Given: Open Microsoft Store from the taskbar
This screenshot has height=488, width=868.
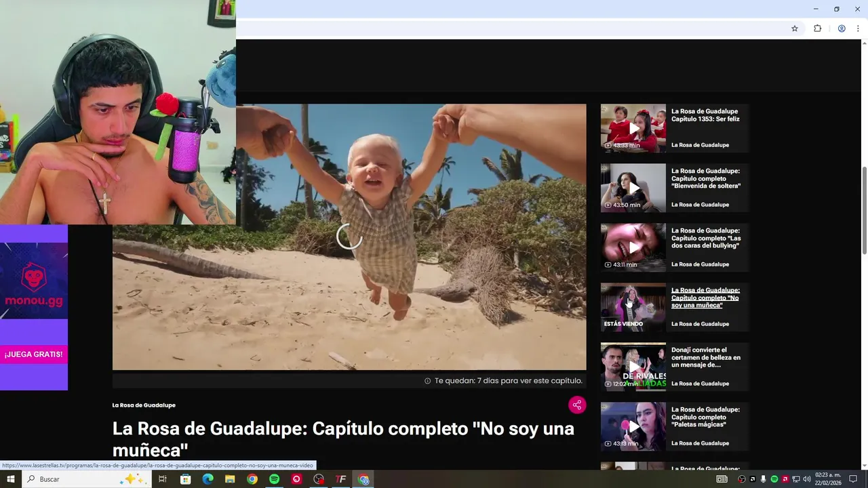Looking at the screenshot, I should [185, 479].
